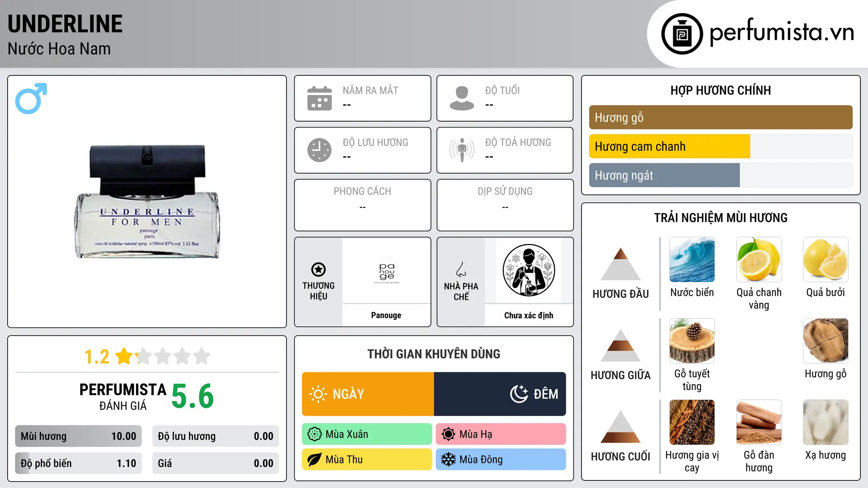Image resolution: width=868 pixels, height=488 pixels.
Task: Select the dark ĐÊM nighttime segment
Action: point(500,394)
